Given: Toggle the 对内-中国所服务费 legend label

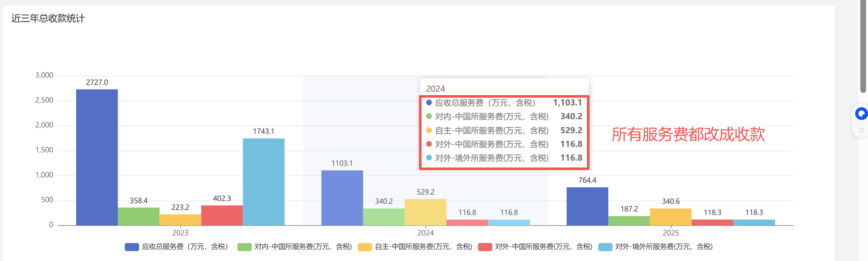Looking at the screenshot, I should point(303,247).
